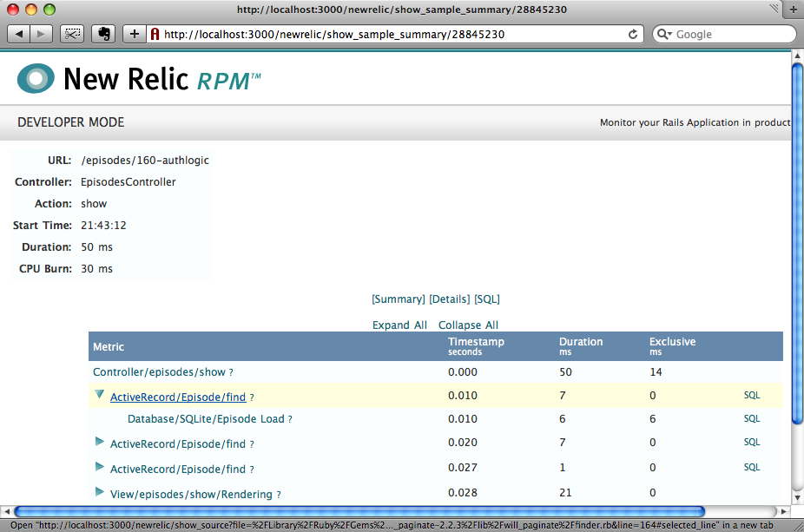Screen dimensions: 804x532
Task: Switch to the Summary view
Action: click(399, 299)
